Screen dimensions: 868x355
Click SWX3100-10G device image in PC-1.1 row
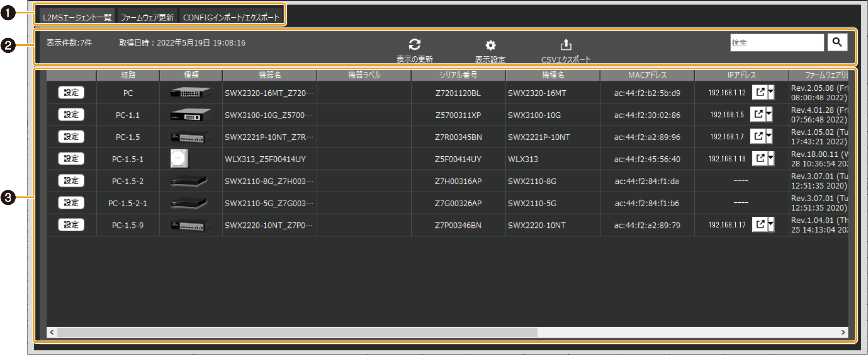coord(191,115)
